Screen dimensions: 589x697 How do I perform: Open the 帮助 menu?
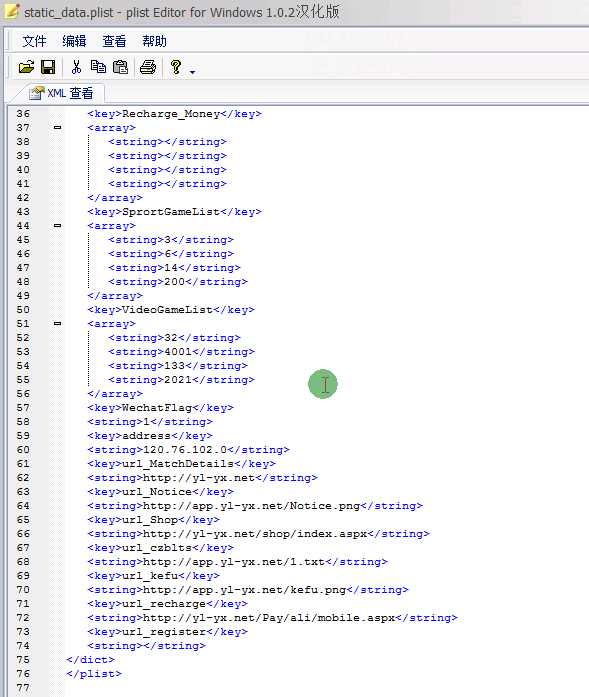(154, 41)
